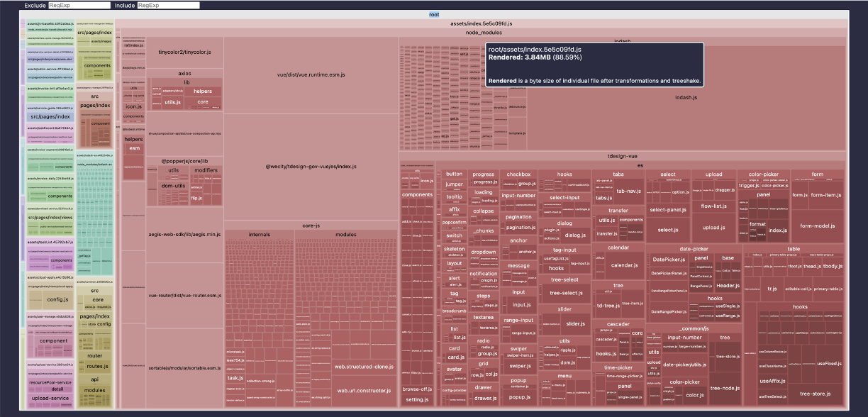The width and height of the screenshot is (868, 417).
Task: Open the aegis.min.js module block
Action: 184,234
